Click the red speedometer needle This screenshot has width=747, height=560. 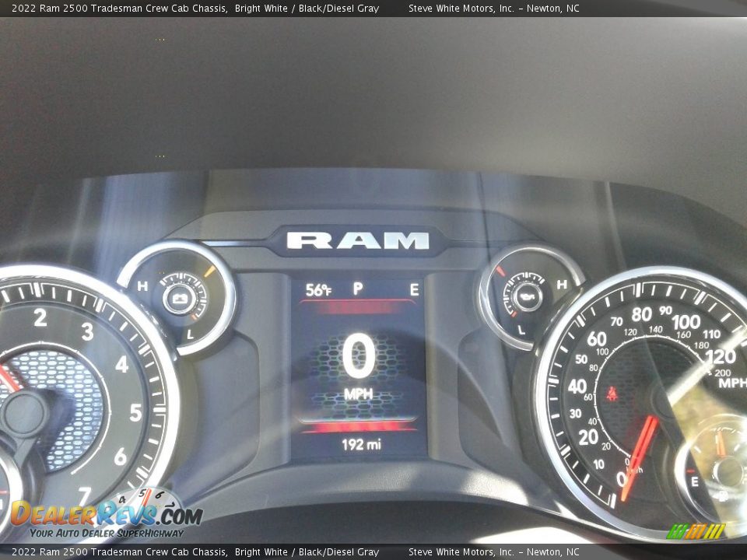[x=639, y=458]
